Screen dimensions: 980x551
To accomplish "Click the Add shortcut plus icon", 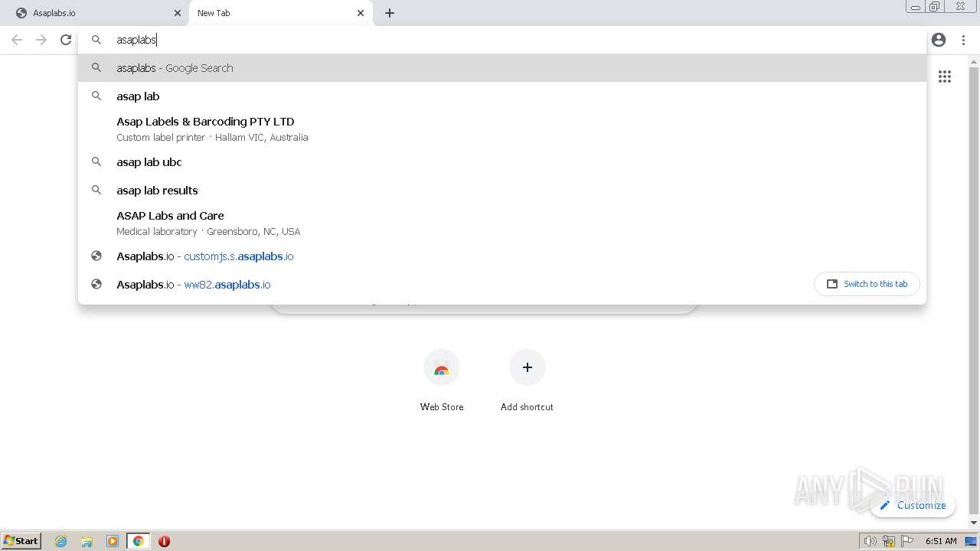I will click(527, 367).
